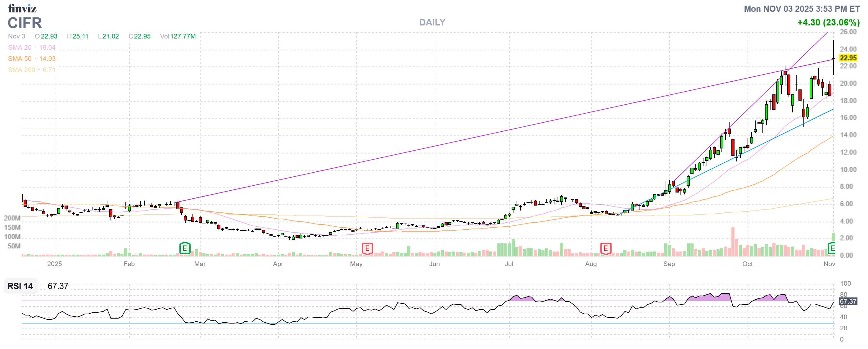The width and height of the screenshot is (868, 349).
Task: Select the Jul label on time axis
Action: coord(509,264)
